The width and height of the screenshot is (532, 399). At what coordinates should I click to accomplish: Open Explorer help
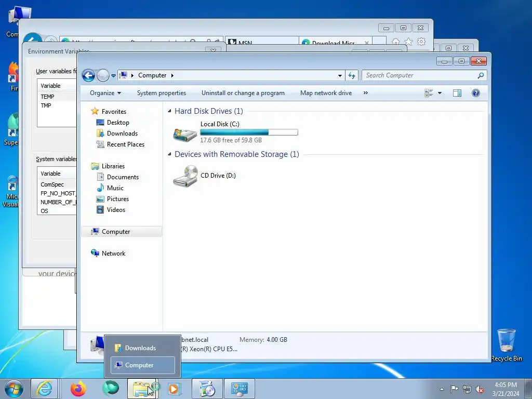click(x=476, y=93)
